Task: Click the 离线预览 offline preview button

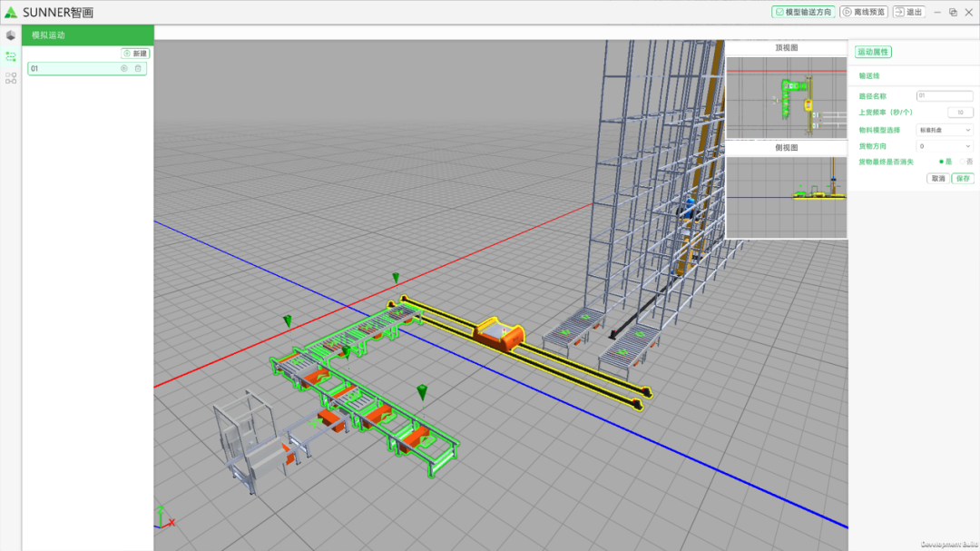Action: (x=863, y=12)
